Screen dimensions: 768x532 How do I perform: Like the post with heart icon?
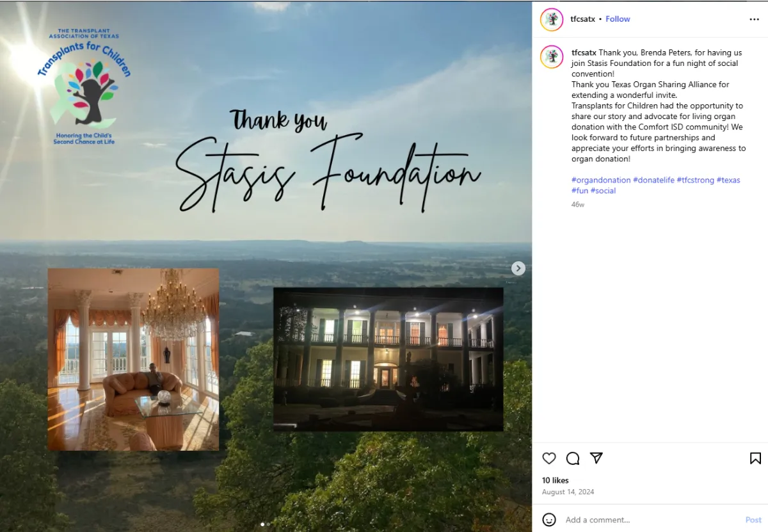[549, 458]
